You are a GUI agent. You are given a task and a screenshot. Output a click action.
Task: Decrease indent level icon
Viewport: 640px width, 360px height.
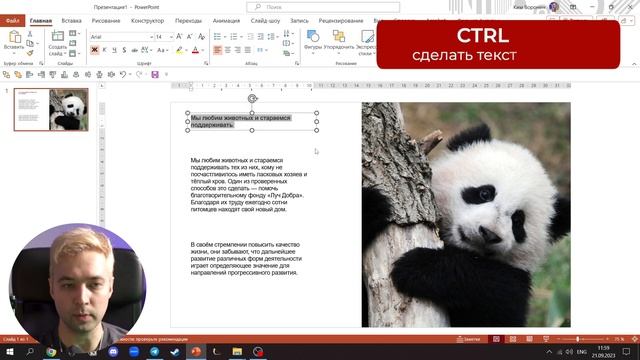(251, 37)
